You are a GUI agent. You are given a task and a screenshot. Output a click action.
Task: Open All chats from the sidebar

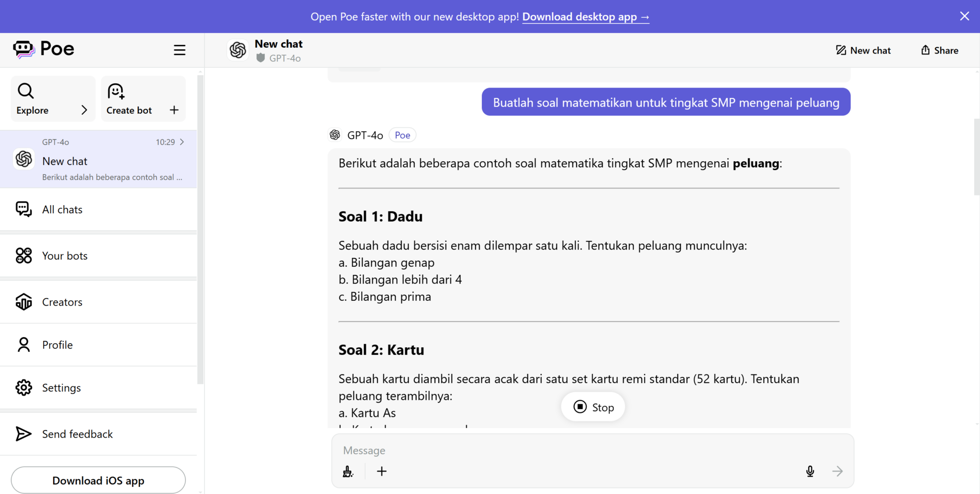pyautogui.click(x=62, y=209)
